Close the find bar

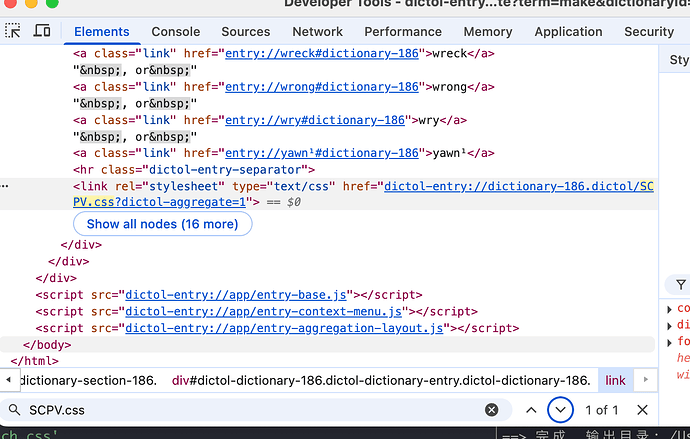642,410
